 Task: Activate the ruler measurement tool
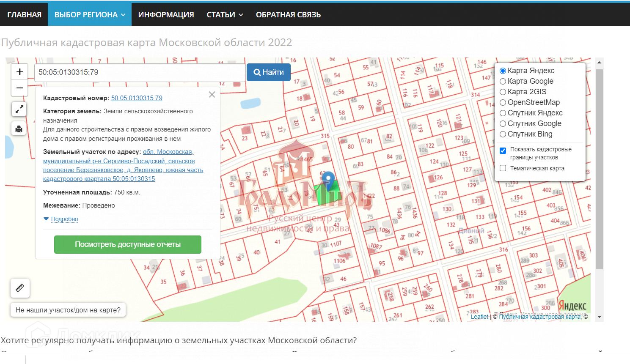(20, 288)
